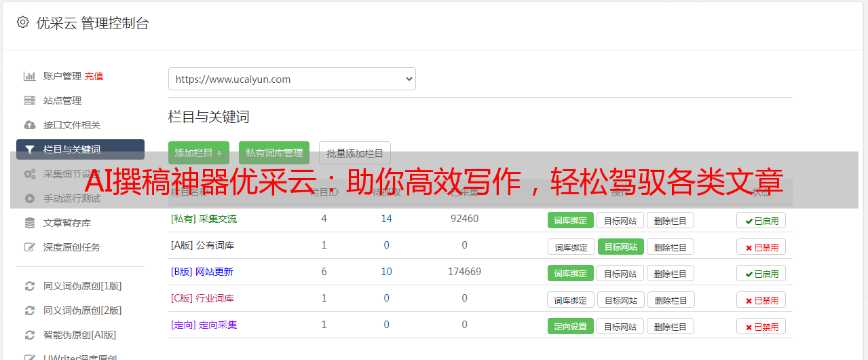Click 词库绑定 for 网站更新 row

click(571, 273)
